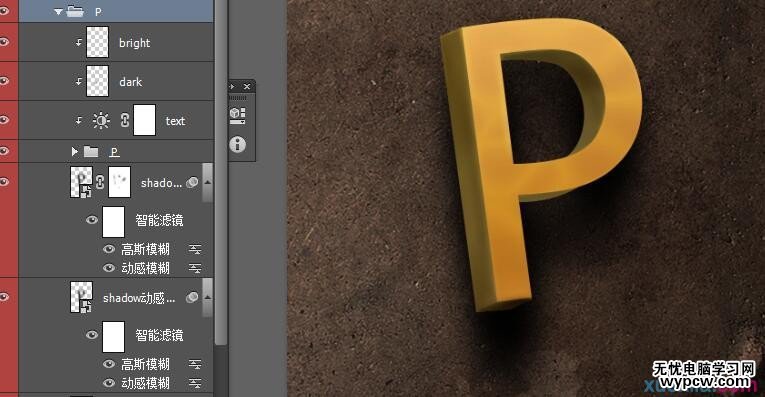This screenshot has width=765, height=397.
Task: Toggle 智能滤镜 visibility under shado... layer
Action: [92, 220]
